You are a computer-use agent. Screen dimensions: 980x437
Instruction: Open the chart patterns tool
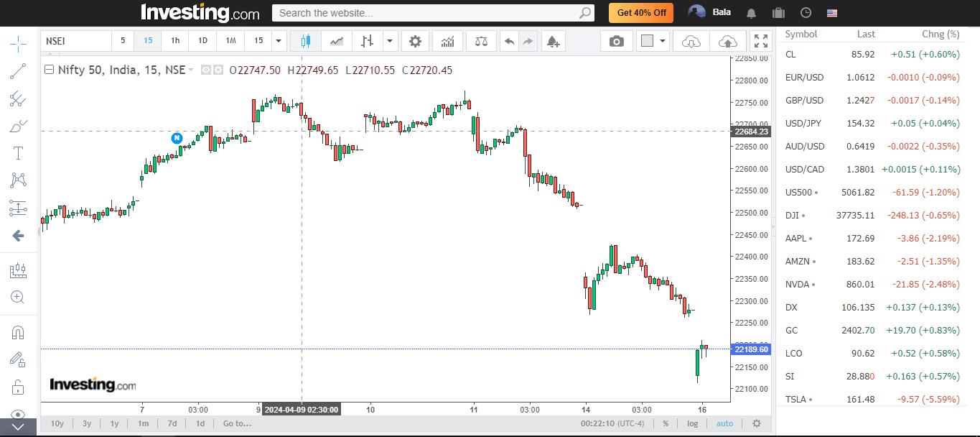pyautogui.click(x=18, y=180)
